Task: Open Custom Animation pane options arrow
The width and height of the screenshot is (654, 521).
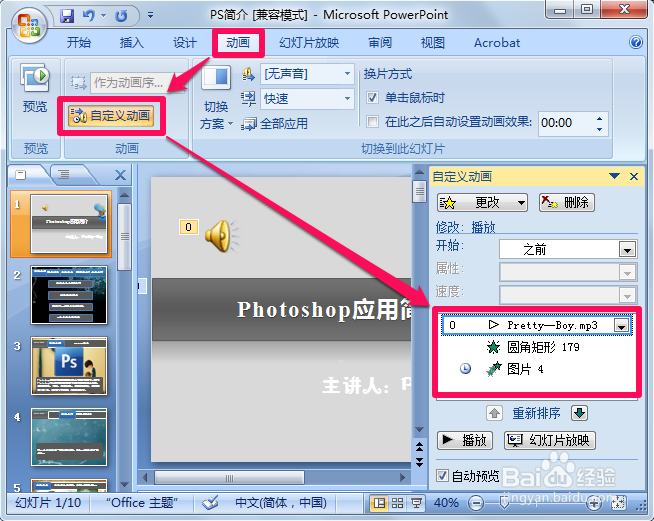Action: pos(614,176)
